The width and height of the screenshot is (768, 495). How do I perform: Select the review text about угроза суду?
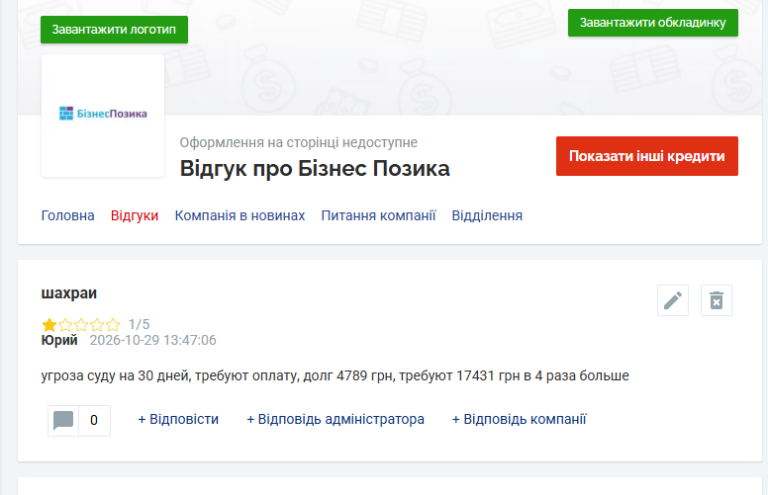tap(335, 376)
